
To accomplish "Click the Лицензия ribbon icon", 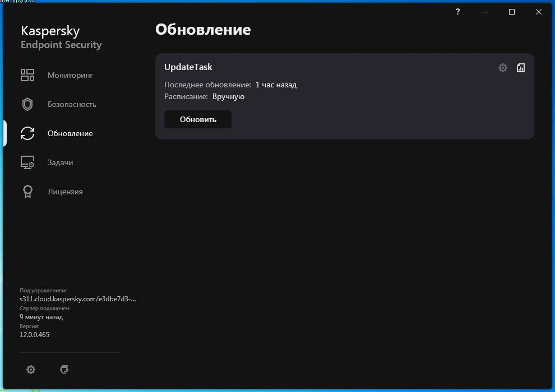I will (x=27, y=192).
